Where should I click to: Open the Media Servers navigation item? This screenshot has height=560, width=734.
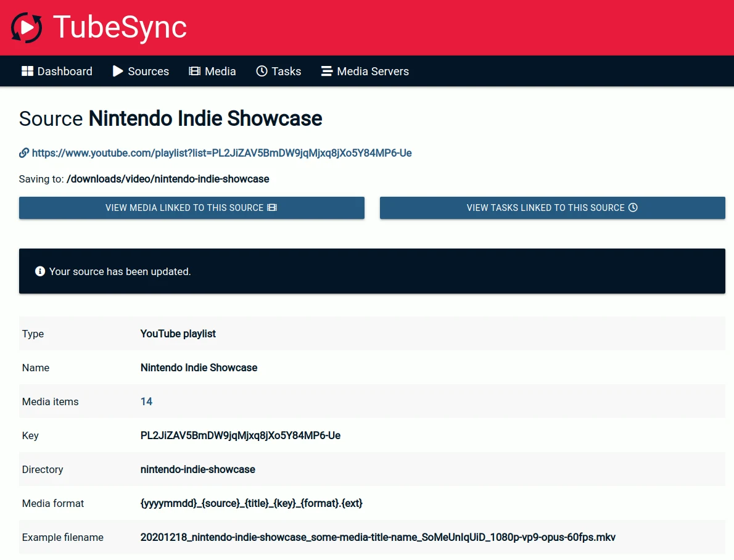tap(365, 71)
